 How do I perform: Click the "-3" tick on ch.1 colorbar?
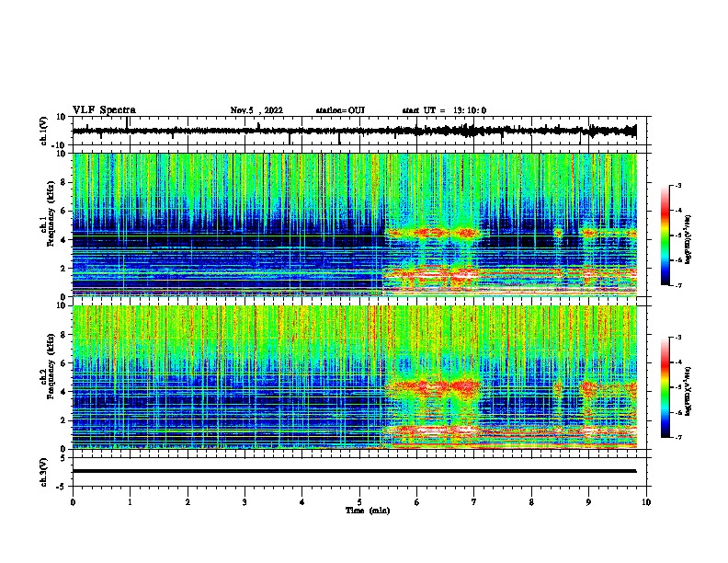678,186
